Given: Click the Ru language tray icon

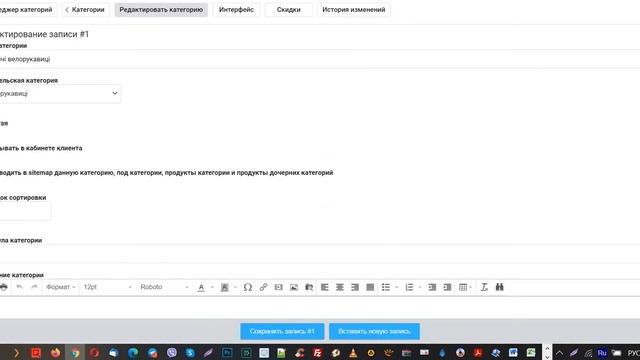Looking at the screenshot, I should [602, 353].
